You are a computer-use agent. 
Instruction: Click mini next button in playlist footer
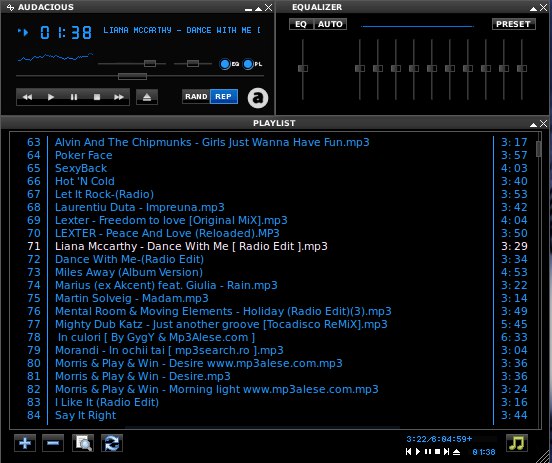coord(446,452)
